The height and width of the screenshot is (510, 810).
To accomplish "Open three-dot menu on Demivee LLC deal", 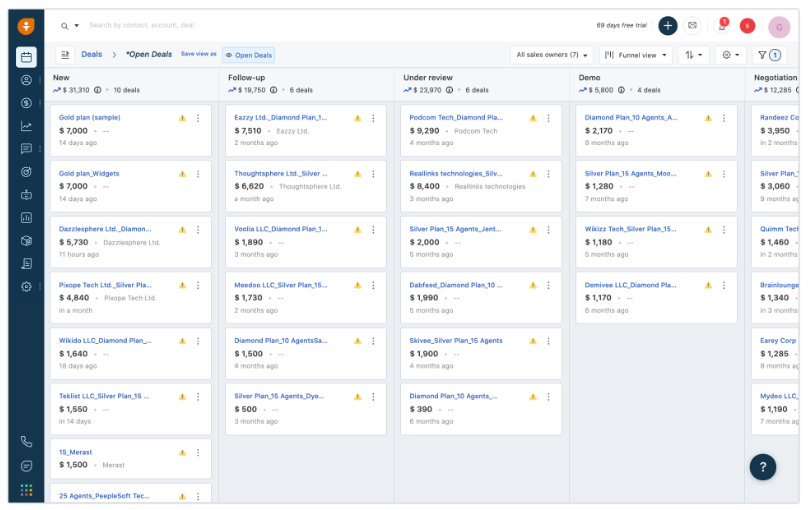I will coord(724,285).
